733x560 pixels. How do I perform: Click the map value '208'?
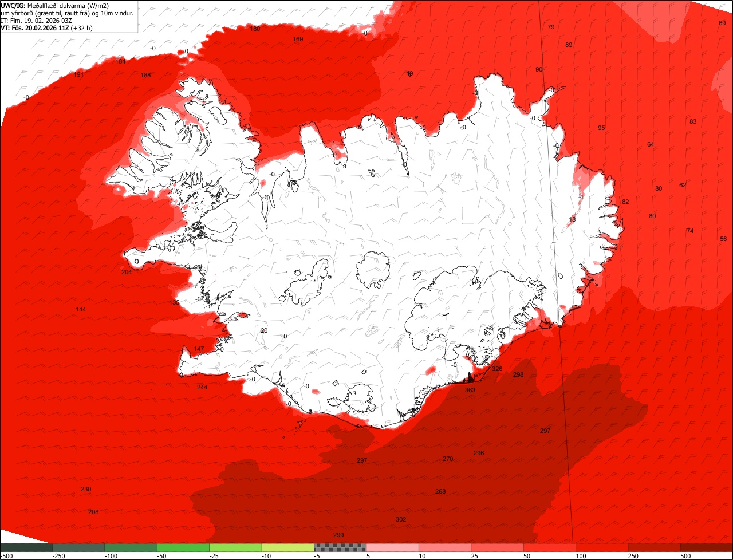(93, 512)
